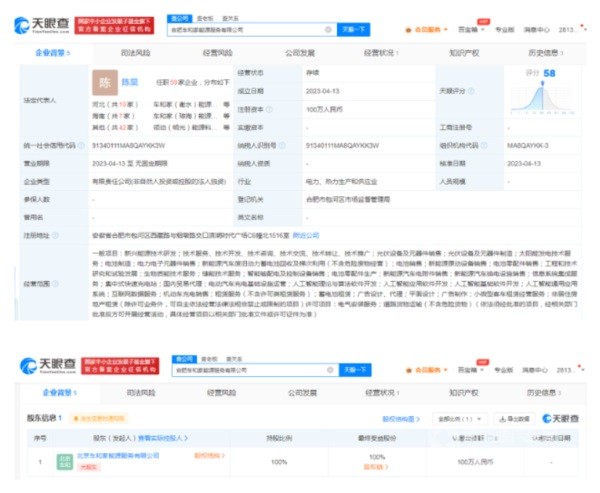
Task: Click the Tianyancha logo above the shareholder info section
Action: coord(47,366)
